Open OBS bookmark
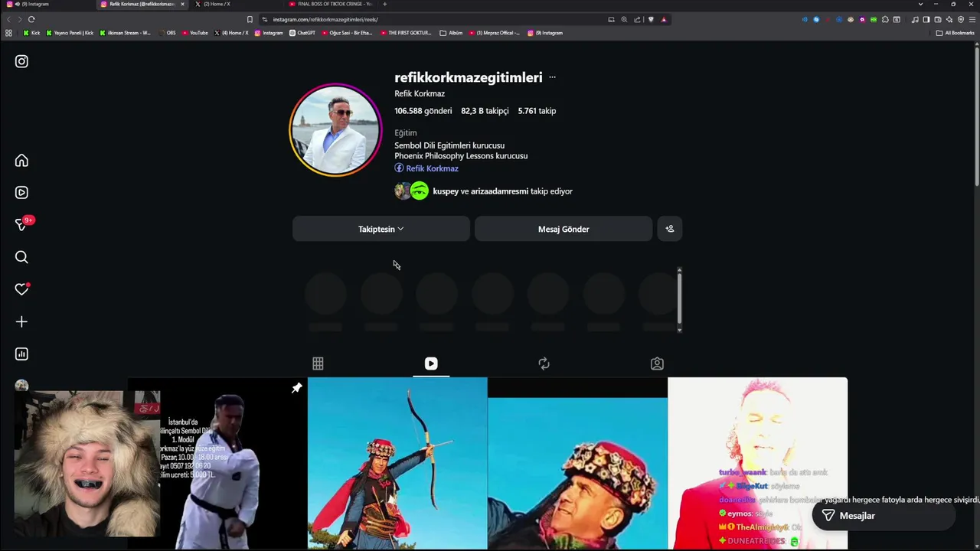The height and width of the screenshot is (551, 980). (167, 33)
